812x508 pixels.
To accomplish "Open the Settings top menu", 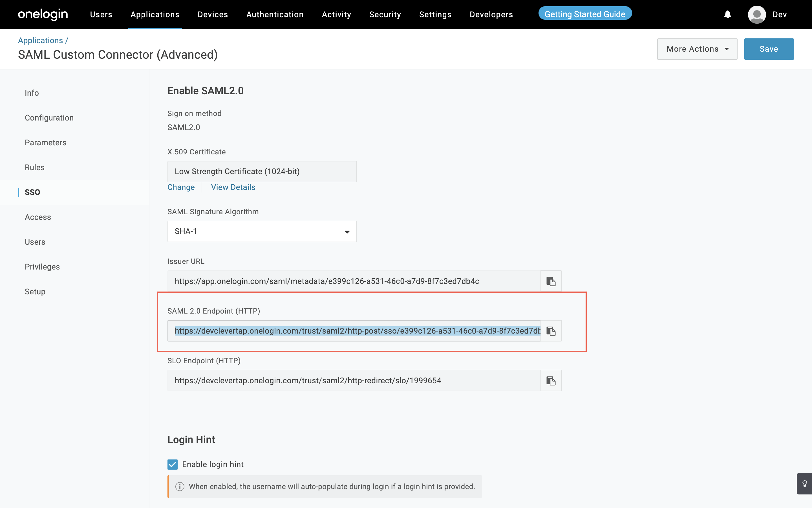I will tap(435, 14).
